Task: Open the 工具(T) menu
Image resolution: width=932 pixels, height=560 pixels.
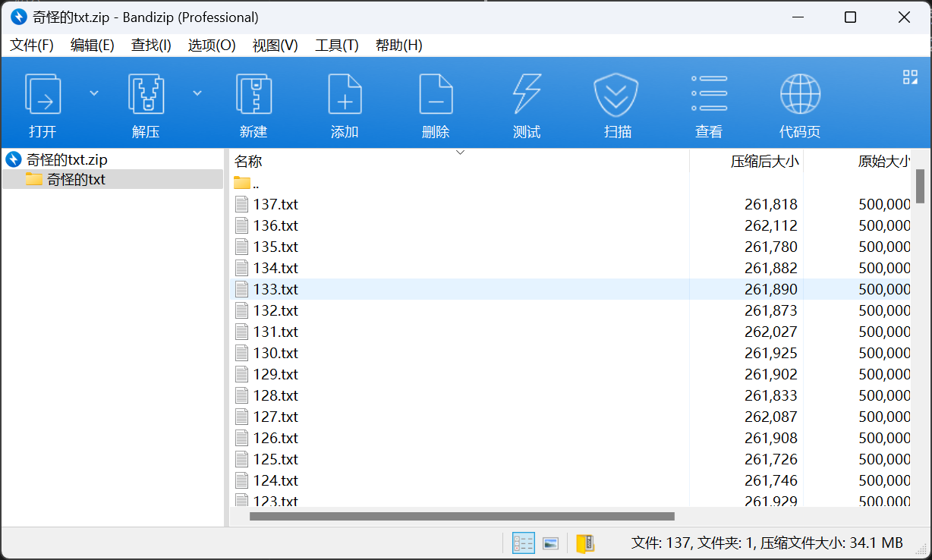Action: pos(336,46)
